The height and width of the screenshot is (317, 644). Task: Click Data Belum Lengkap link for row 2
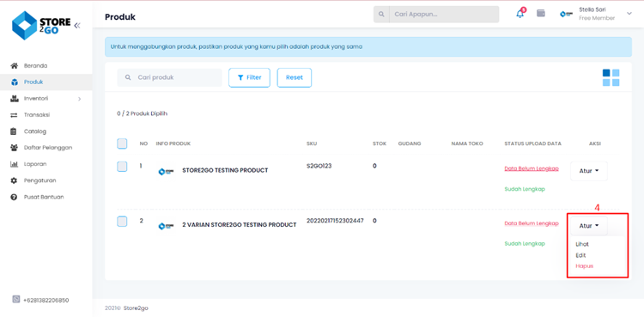pos(532,223)
